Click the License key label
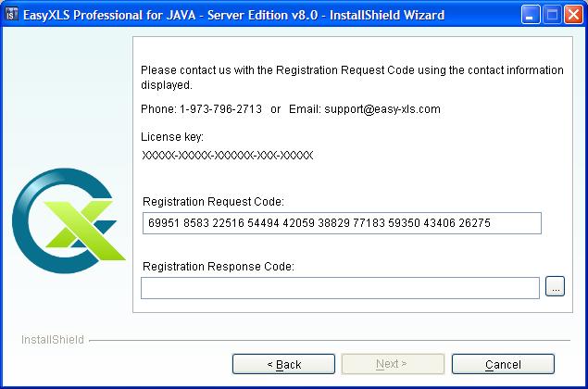588x389 pixels. [172, 137]
